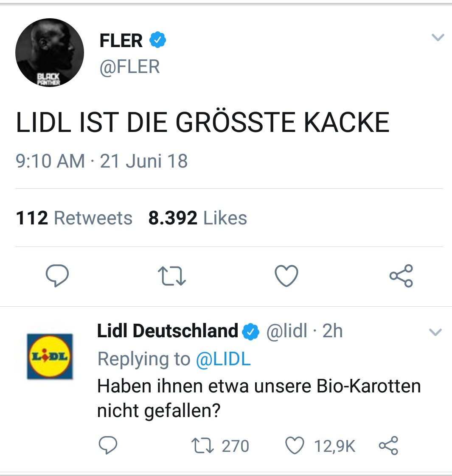Share Lidl Deutschland's reply
The image size is (452, 476).
coord(388,445)
